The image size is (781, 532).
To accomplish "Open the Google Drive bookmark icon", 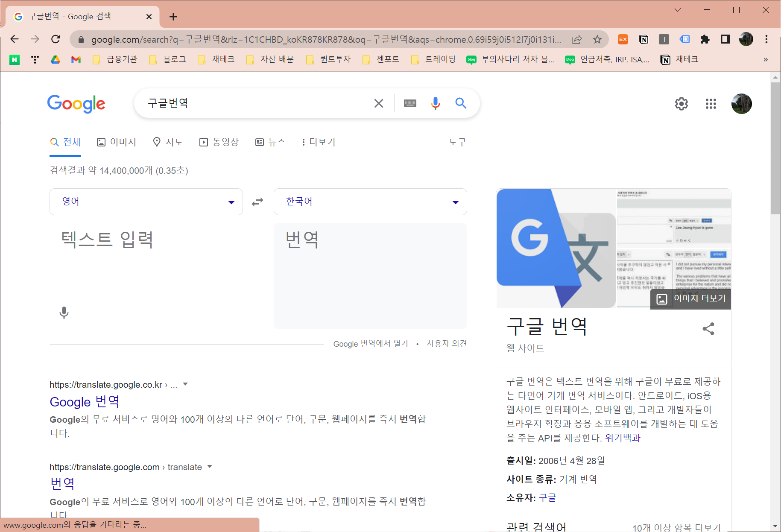I will coord(56,59).
